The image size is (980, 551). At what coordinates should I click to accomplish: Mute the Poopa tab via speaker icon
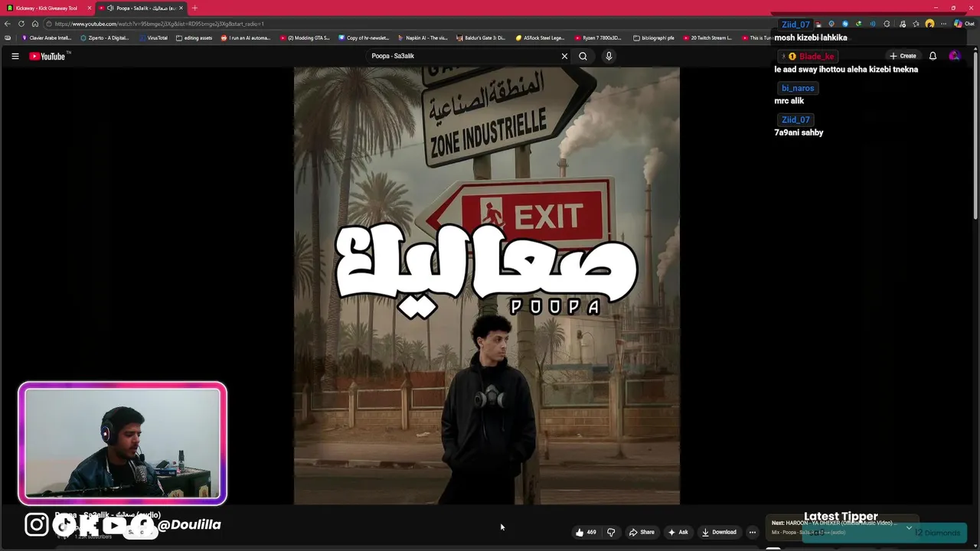[x=110, y=8]
